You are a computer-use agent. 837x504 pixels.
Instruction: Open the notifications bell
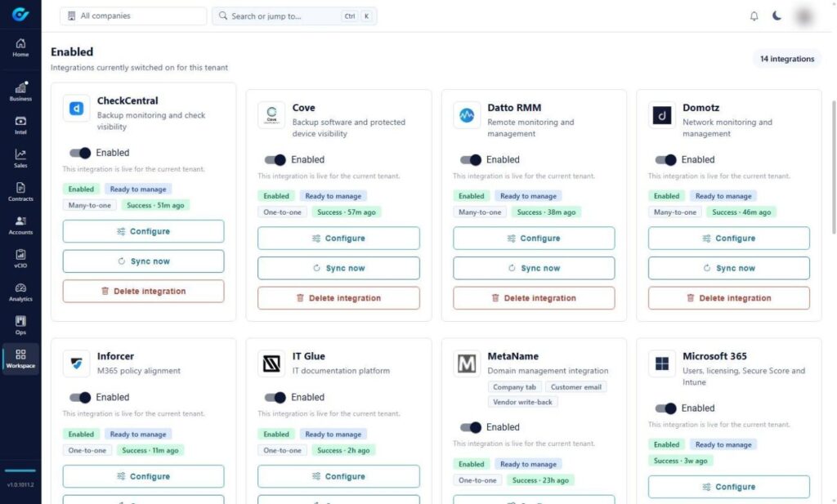(x=754, y=16)
